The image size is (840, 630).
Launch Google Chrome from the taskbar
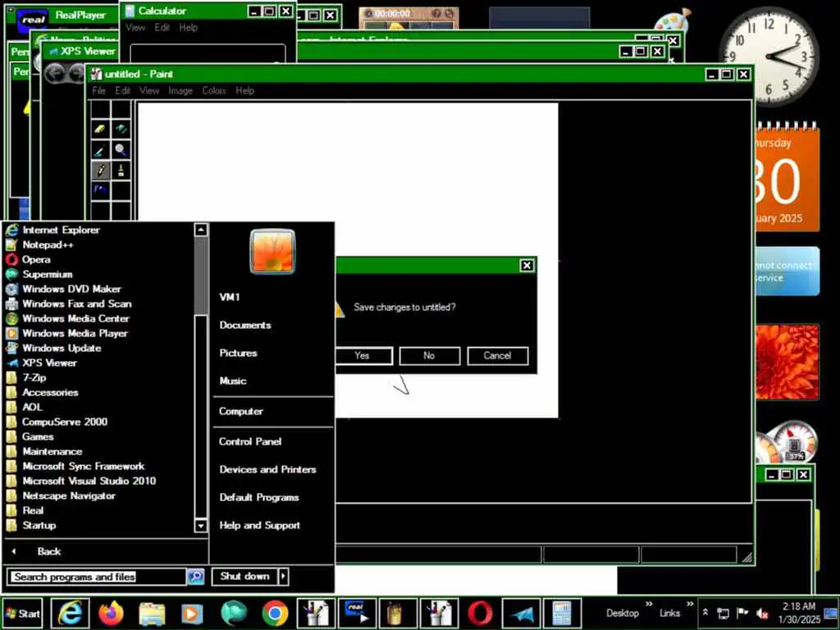275,613
